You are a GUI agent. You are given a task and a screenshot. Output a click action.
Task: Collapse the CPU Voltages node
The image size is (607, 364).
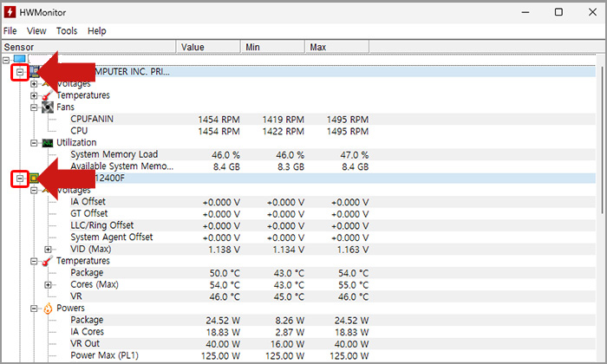(34, 191)
